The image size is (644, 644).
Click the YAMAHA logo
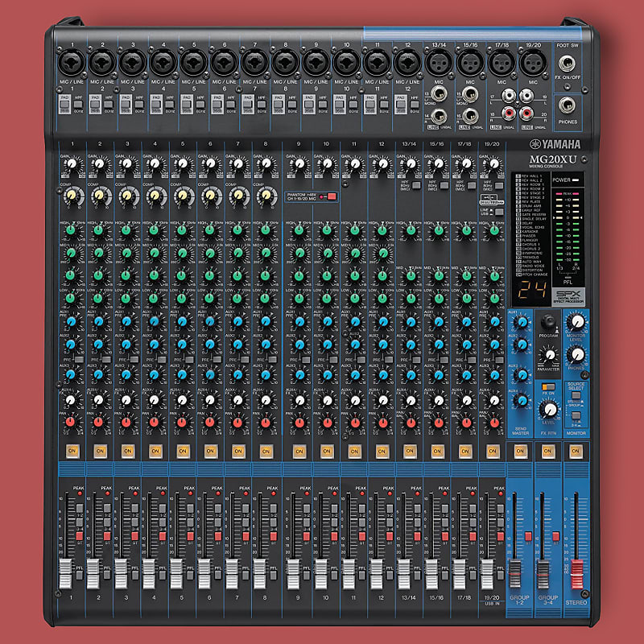pyautogui.click(x=555, y=144)
